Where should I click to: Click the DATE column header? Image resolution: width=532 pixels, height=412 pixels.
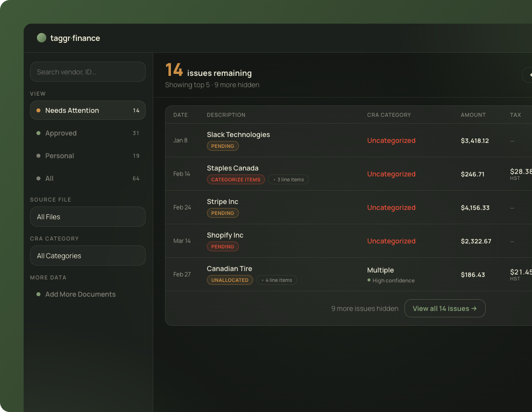point(180,115)
